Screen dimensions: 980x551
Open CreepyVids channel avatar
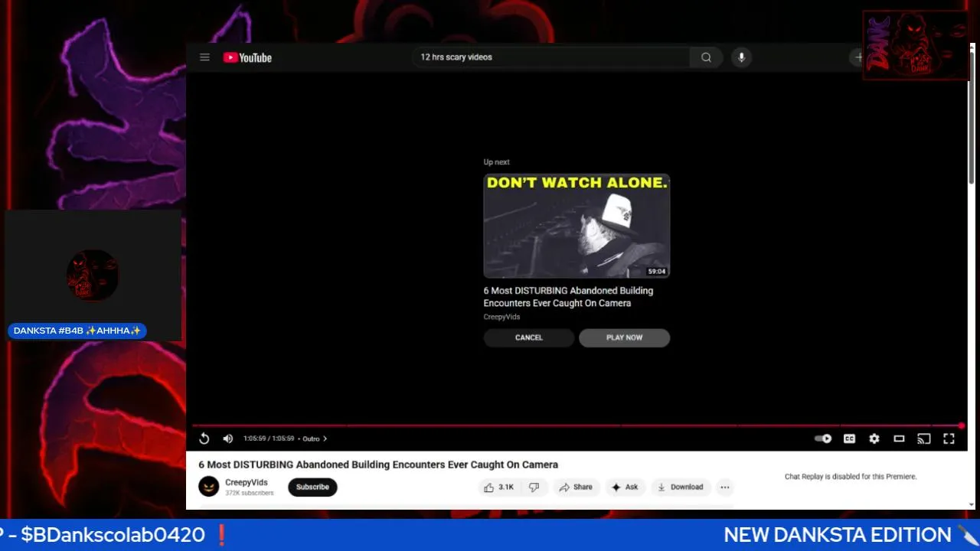[209, 486]
